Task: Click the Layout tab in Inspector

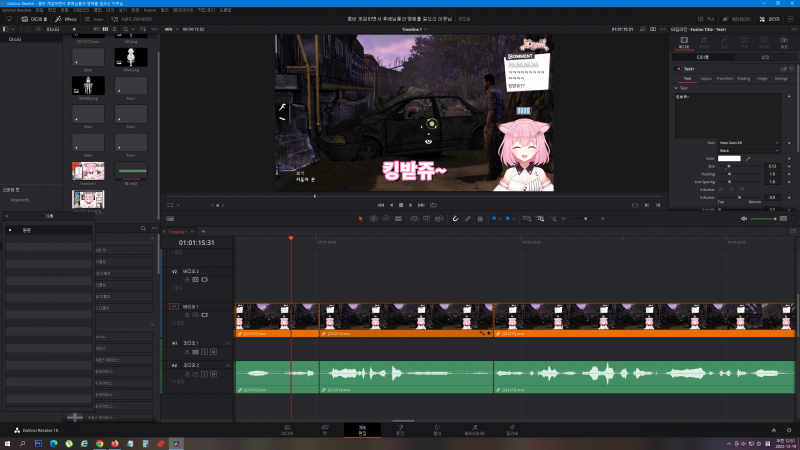Action: 706,78
